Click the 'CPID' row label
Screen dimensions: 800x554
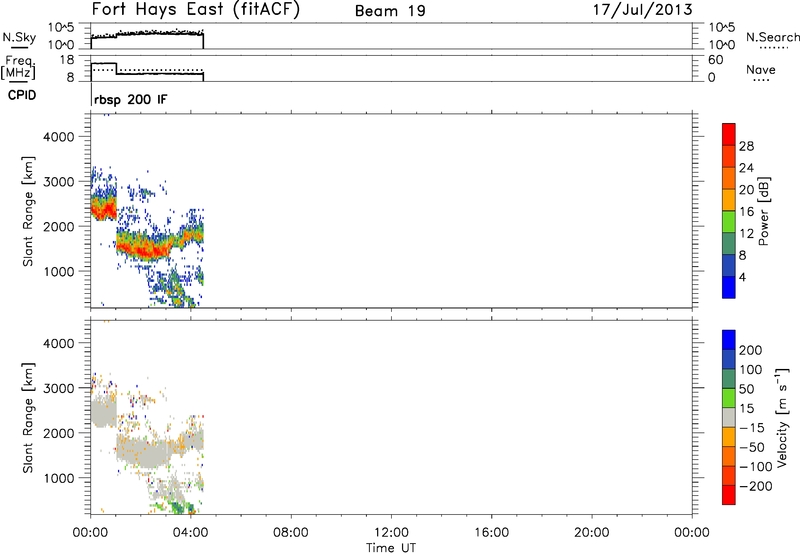coord(22,95)
